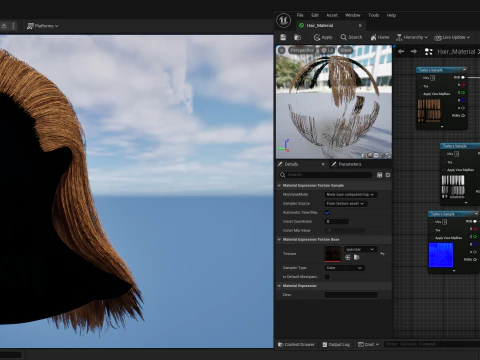Navigate forward in the material graph
Screen dimensions: 480x360
click(x=414, y=51)
